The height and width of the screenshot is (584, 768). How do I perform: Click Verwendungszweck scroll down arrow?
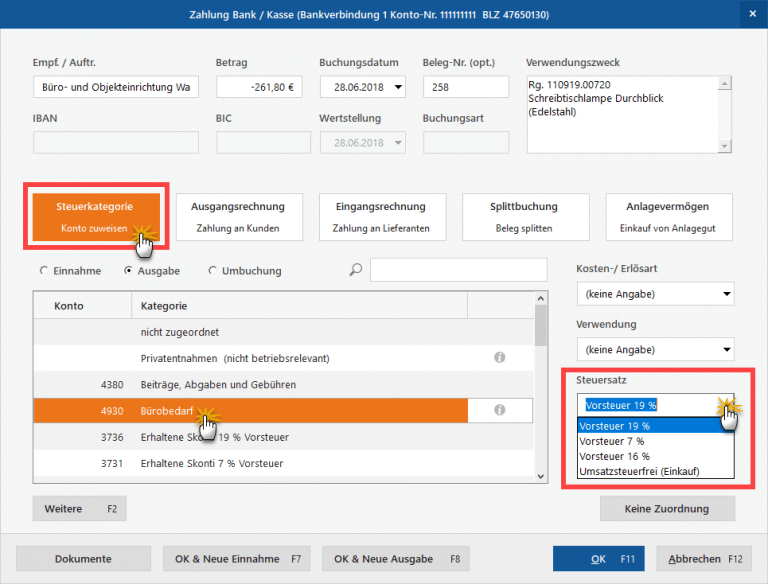click(x=724, y=146)
